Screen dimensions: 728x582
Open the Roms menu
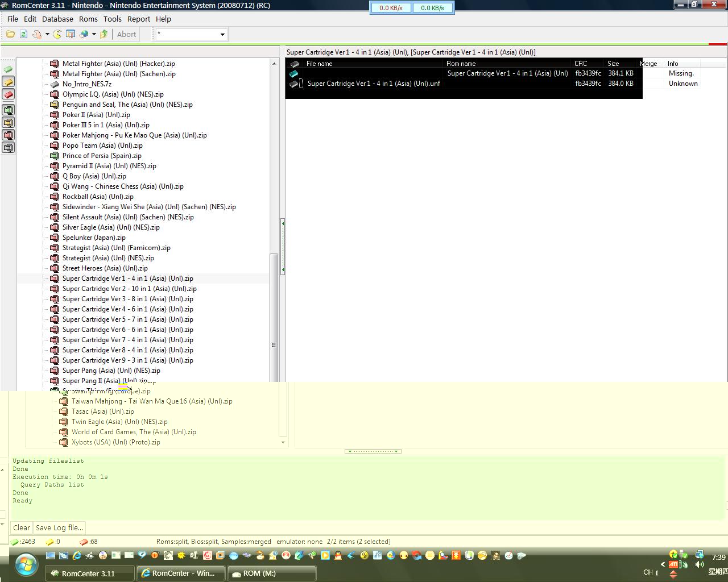click(x=88, y=19)
